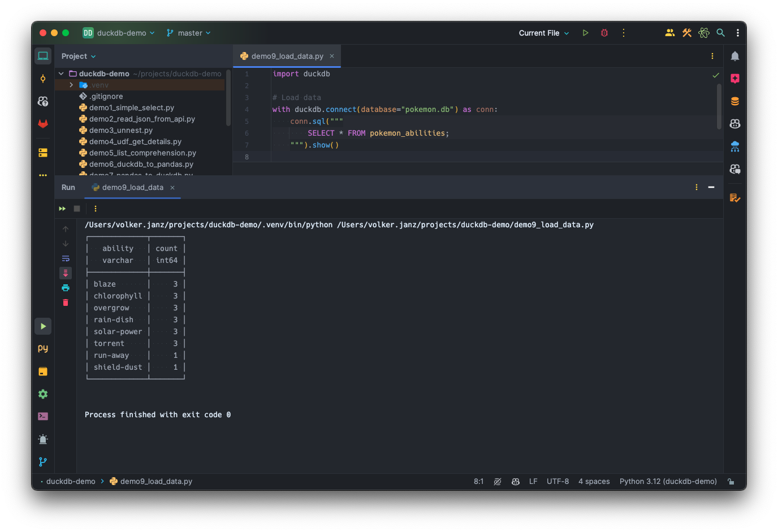Clear the run console output with the trash icon
778x532 pixels.
(66, 302)
